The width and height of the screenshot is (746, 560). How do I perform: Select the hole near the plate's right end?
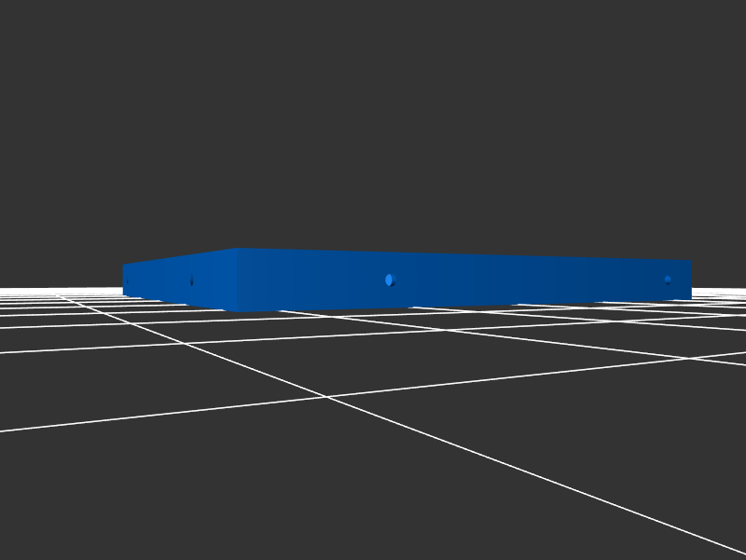(668, 280)
